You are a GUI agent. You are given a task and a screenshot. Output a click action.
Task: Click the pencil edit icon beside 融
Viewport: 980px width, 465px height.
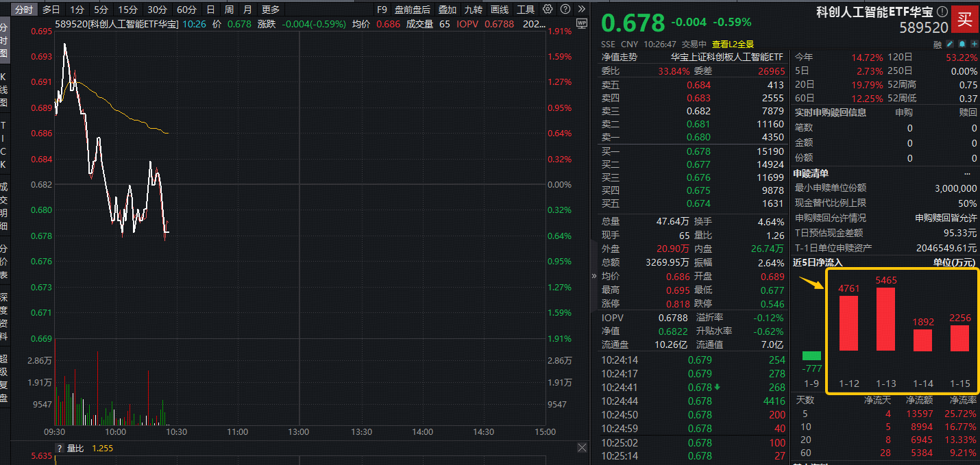951,43
